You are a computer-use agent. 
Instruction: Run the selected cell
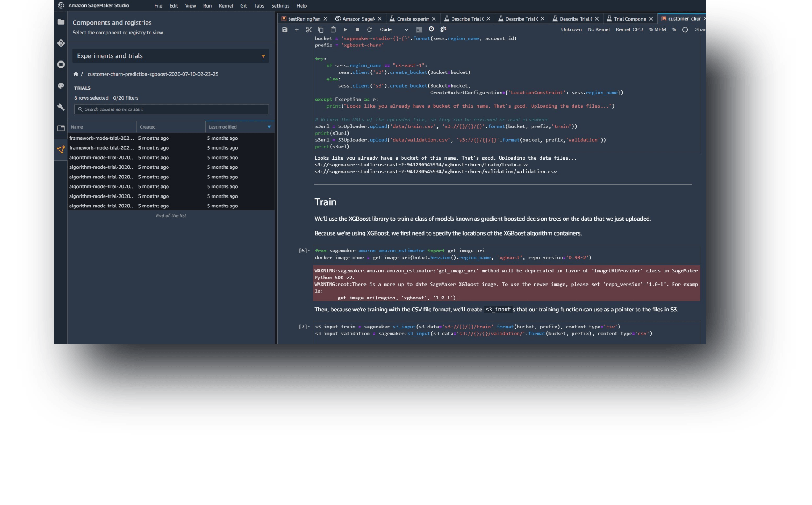pos(345,29)
